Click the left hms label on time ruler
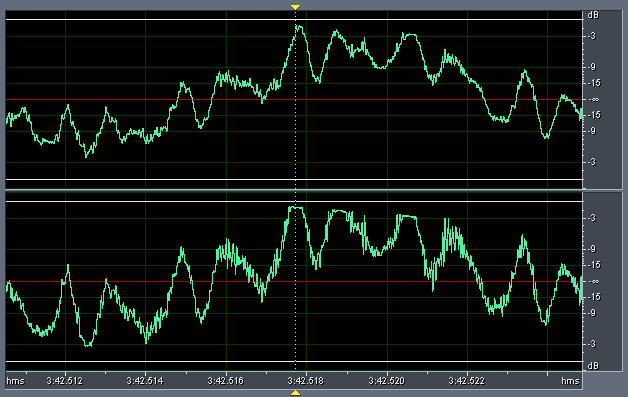 [16, 381]
